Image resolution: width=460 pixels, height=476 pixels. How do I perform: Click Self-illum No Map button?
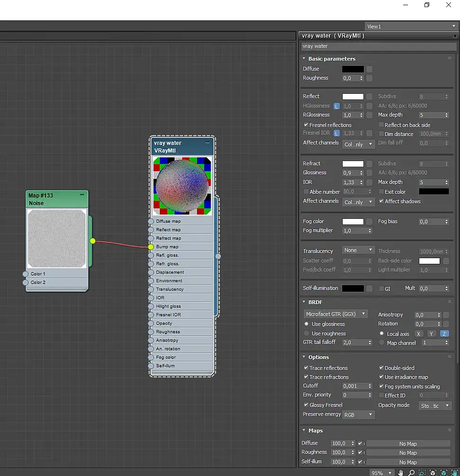point(408,462)
